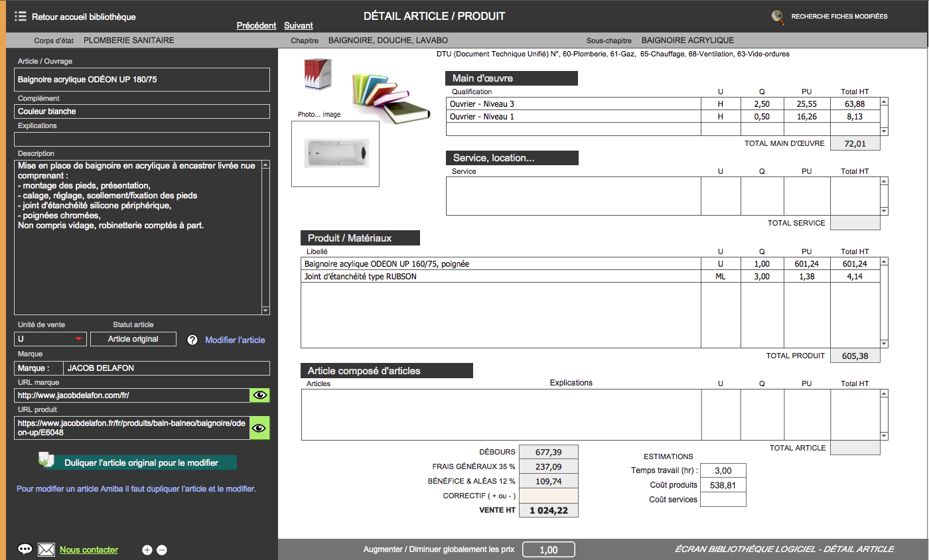The height and width of the screenshot is (560, 929).
Task: Open the magnifier search icon
Action: coord(778,17)
